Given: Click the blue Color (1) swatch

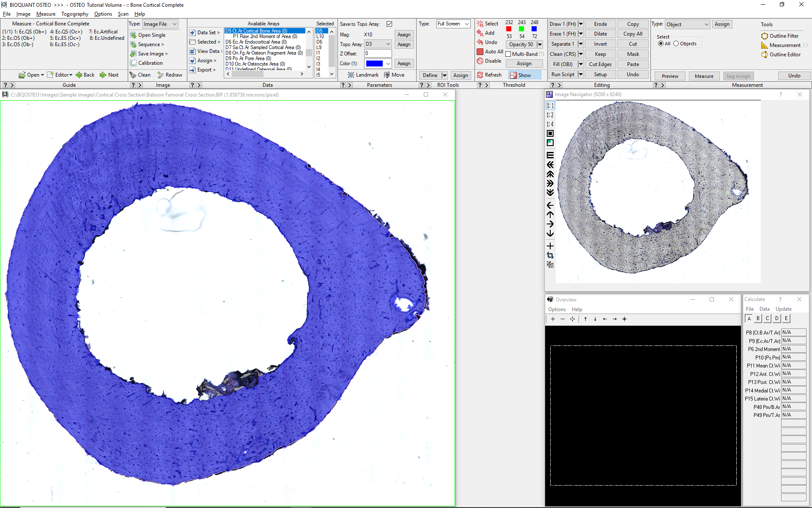Looking at the screenshot, I should point(374,63).
